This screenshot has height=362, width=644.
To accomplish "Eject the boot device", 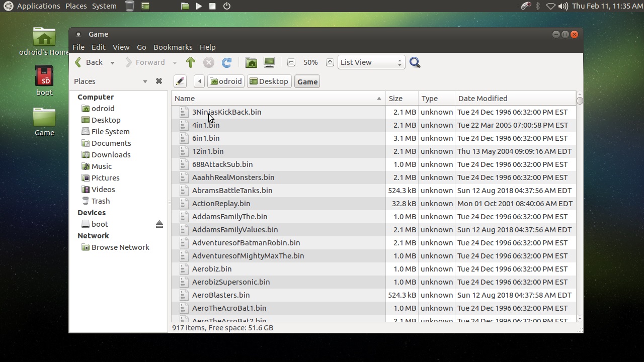I will click(x=159, y=224).
